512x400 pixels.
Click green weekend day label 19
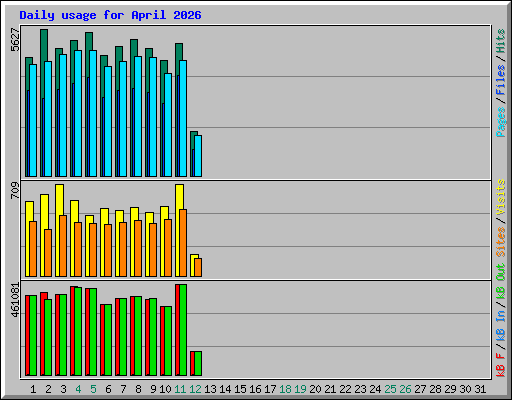click(300, 389)
